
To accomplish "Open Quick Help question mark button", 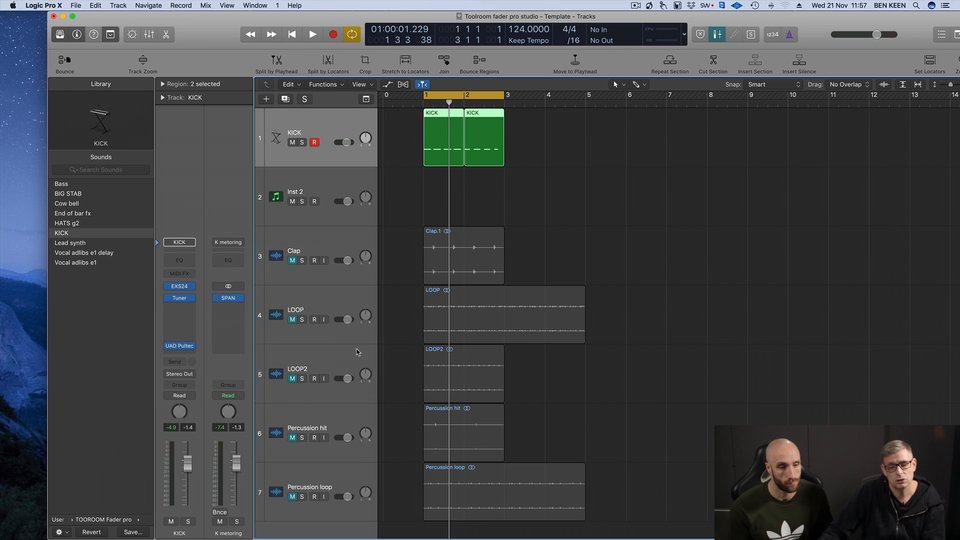I will [x=93, y=34].
